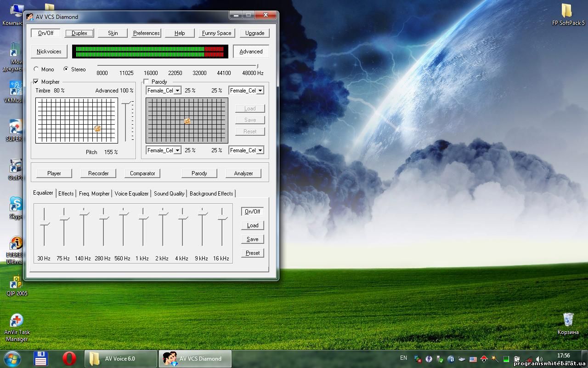
Task: Open the Nickvoices list
Action: pos(49,52)
